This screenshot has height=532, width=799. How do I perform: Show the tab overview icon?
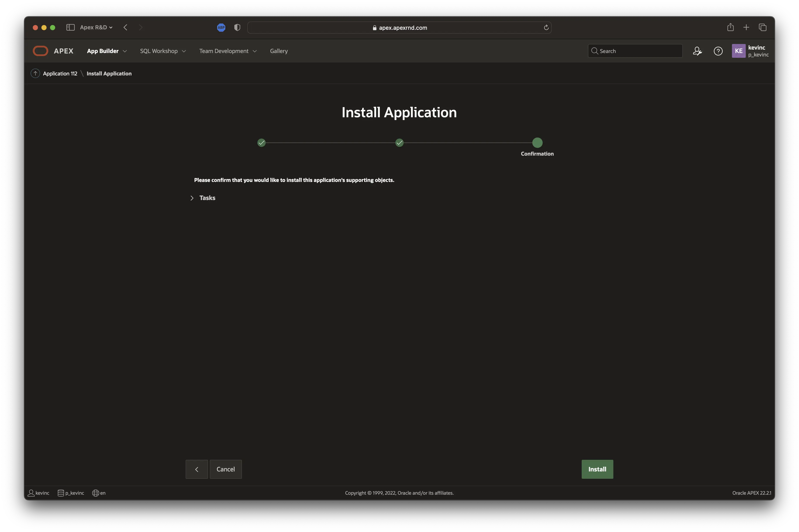(x=762, y=27)
